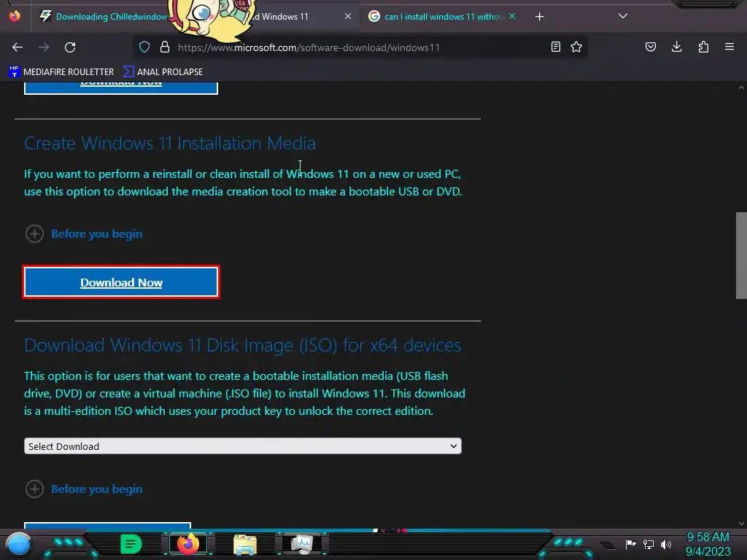This screenshot has width=747, height=560.
Task: Open Action Center flag tray icon
Action: click(630, 544)
